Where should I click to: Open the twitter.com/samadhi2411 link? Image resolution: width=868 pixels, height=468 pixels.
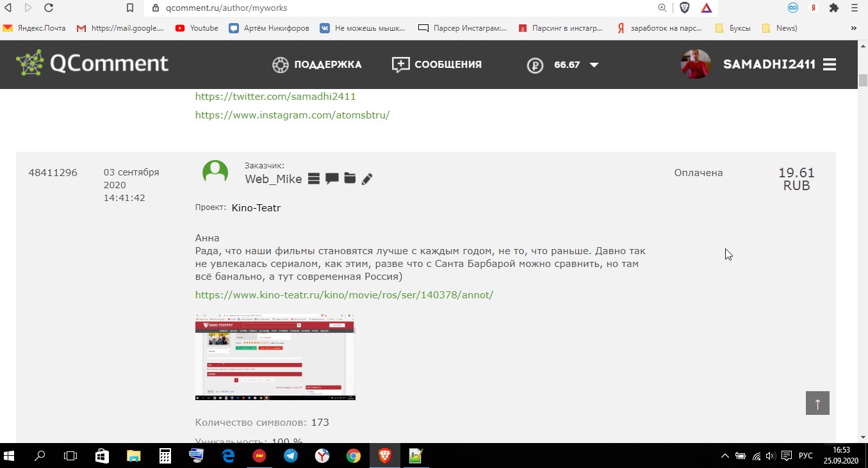[x=275, y=97]
